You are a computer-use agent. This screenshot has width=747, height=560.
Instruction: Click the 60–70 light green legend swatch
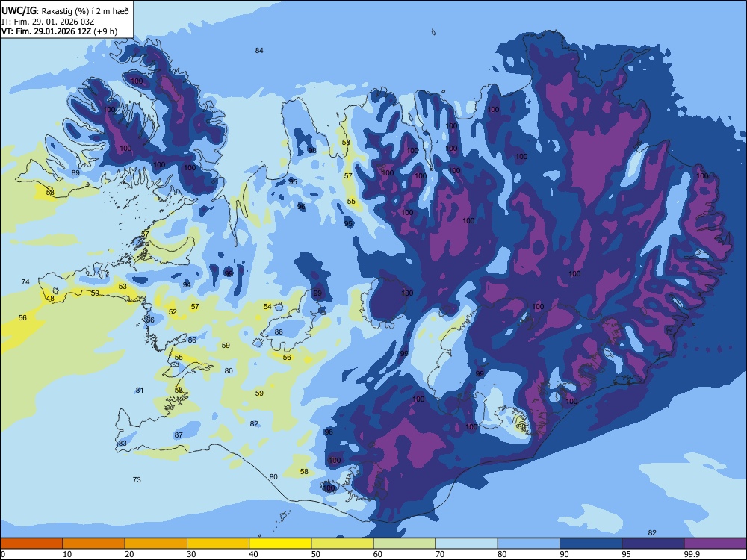coord(404,544)
